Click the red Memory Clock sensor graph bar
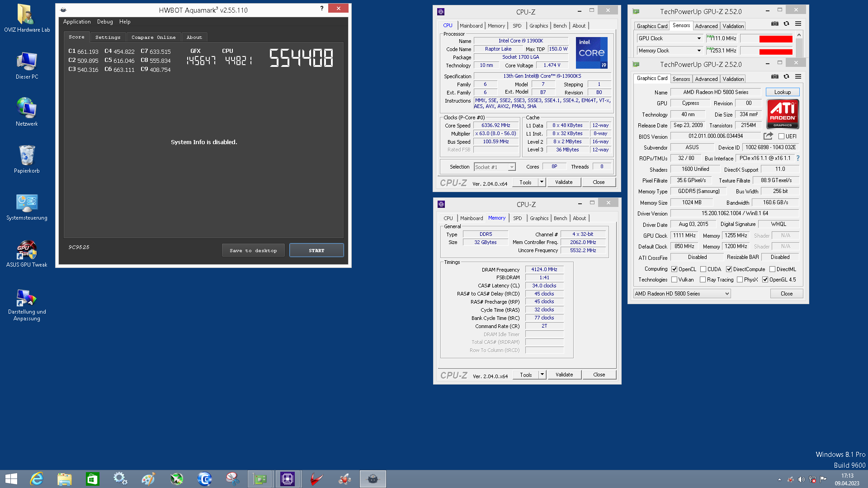Viewport: 868px width, 488px height. click(x=776, y=51)
